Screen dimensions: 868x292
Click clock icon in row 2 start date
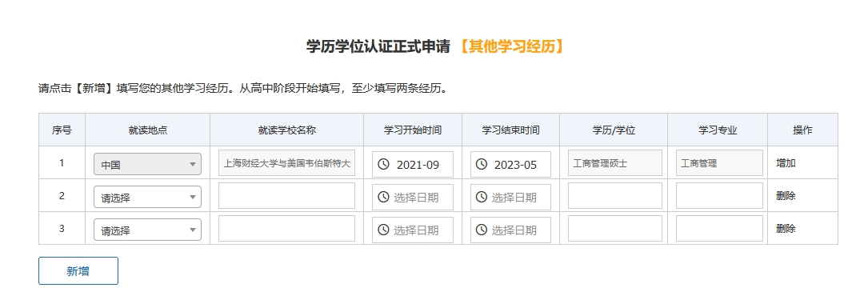pyautogui.click(x=383, y=197)
